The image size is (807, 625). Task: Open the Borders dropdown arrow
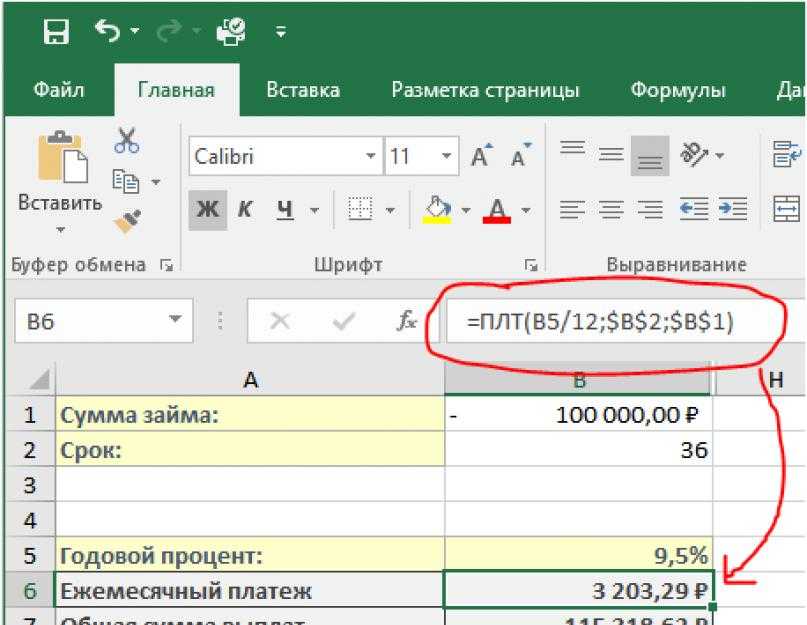point(390,210)
